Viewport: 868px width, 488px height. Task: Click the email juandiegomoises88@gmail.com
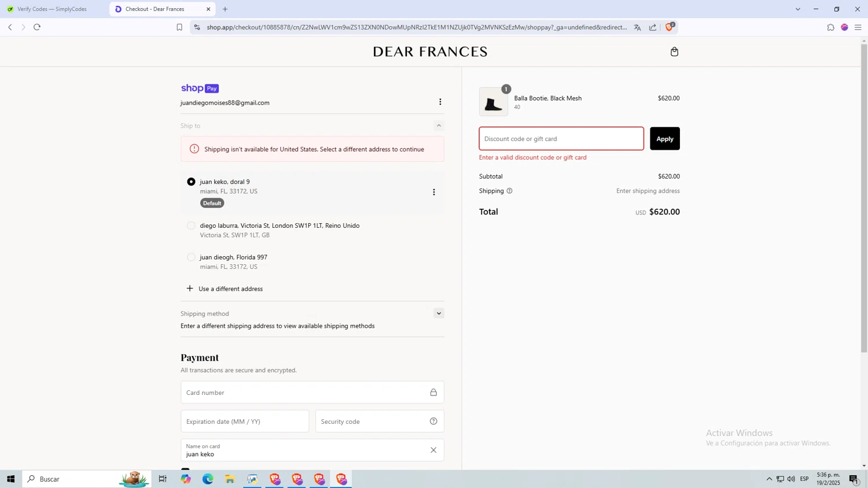pos(225,103)
